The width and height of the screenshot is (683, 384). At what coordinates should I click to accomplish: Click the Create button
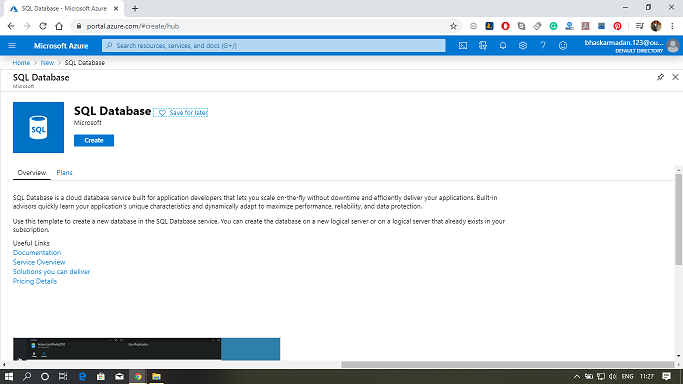pyautogui.click(x=94, y=140)
